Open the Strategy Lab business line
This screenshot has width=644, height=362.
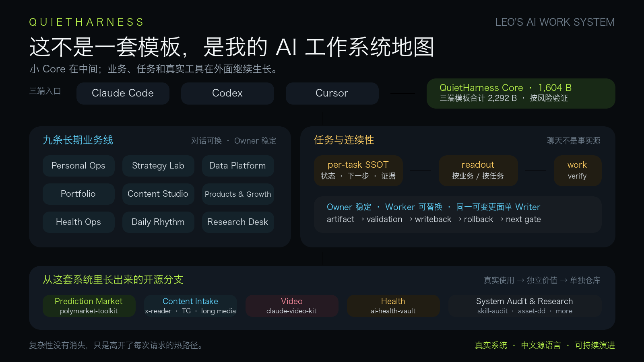coord(158,166)
